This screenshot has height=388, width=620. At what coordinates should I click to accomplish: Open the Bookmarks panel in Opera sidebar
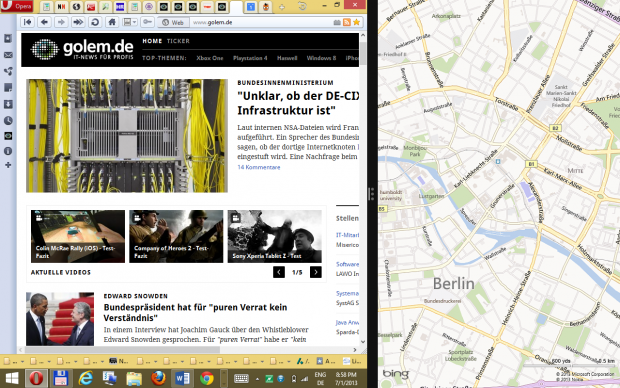[x=8, y=38]
